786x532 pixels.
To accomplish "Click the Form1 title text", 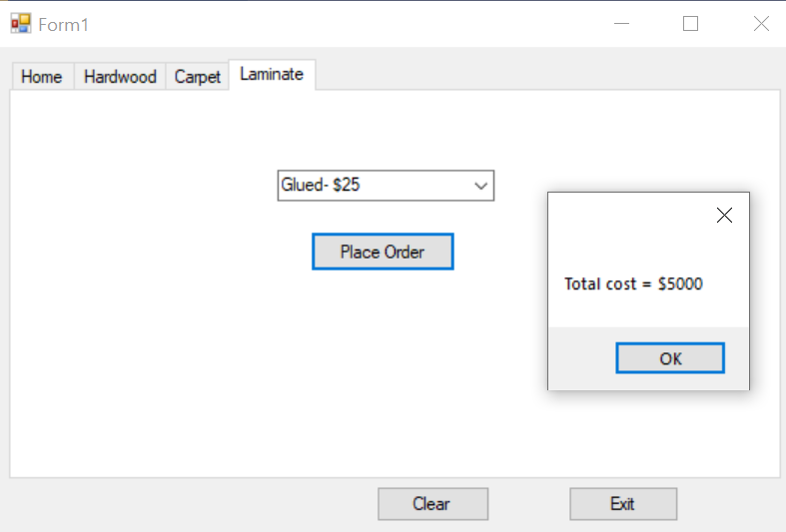I will point(64,25).
